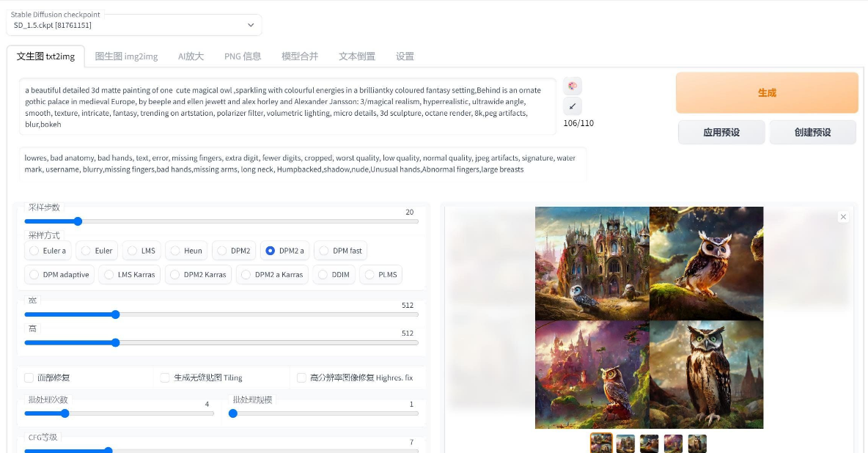
Task: Click the palette icon beside the prompt box
Action: (573, 86)
